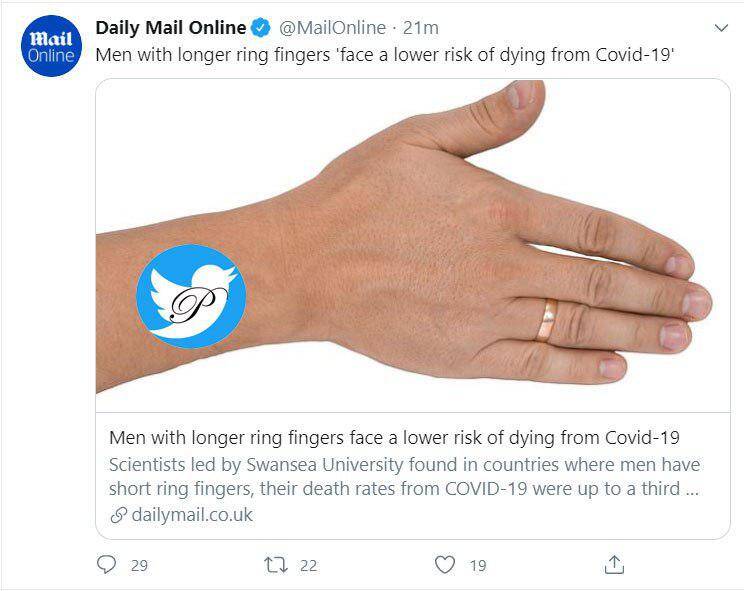Open the @MailOnline handle
The image size is (744, 591).
[x=333, y=28]
